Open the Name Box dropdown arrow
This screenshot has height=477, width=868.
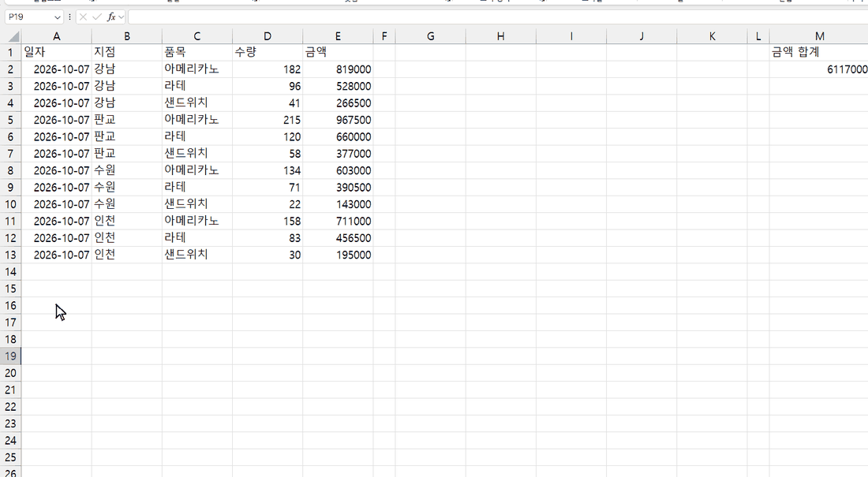click(57, 17)
